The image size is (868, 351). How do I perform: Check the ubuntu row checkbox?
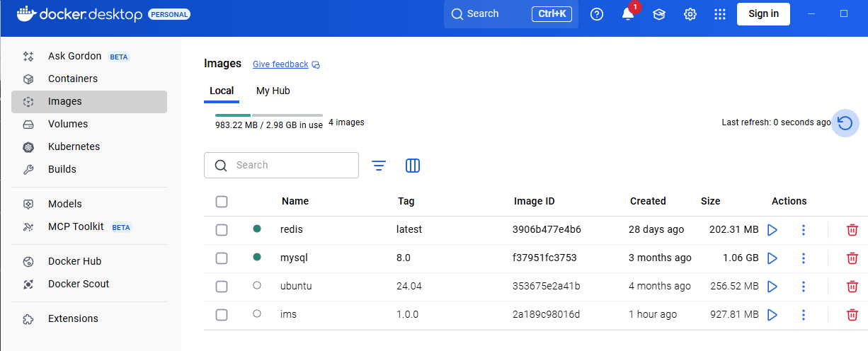(x=222, y=287)
